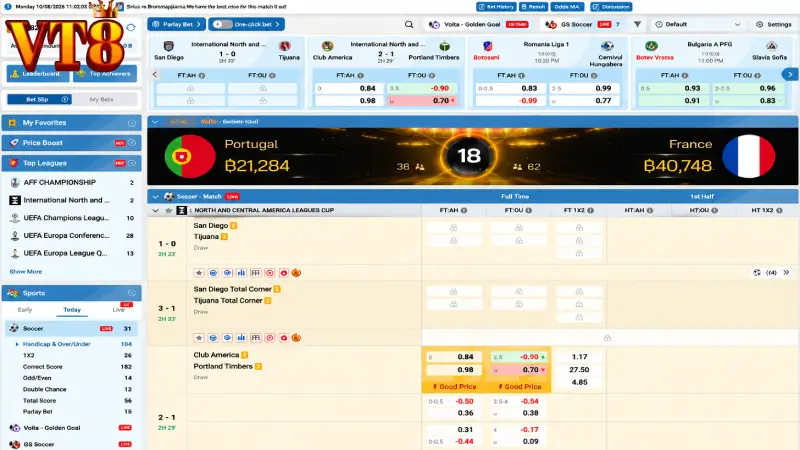800x450 pixels.
Task: Open the Leaderboard button
Action: 37,74
